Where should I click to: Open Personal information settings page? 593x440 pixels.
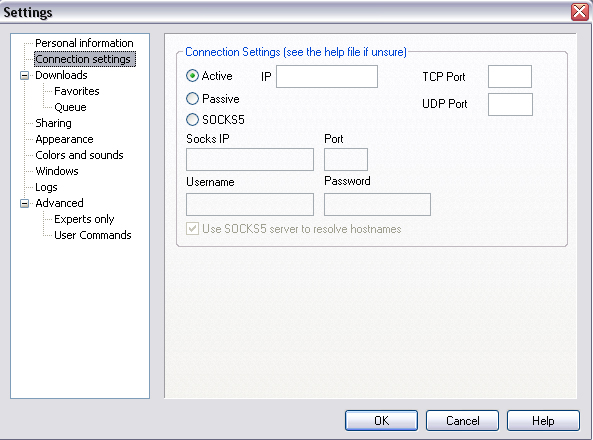click(x=84, y=43)
